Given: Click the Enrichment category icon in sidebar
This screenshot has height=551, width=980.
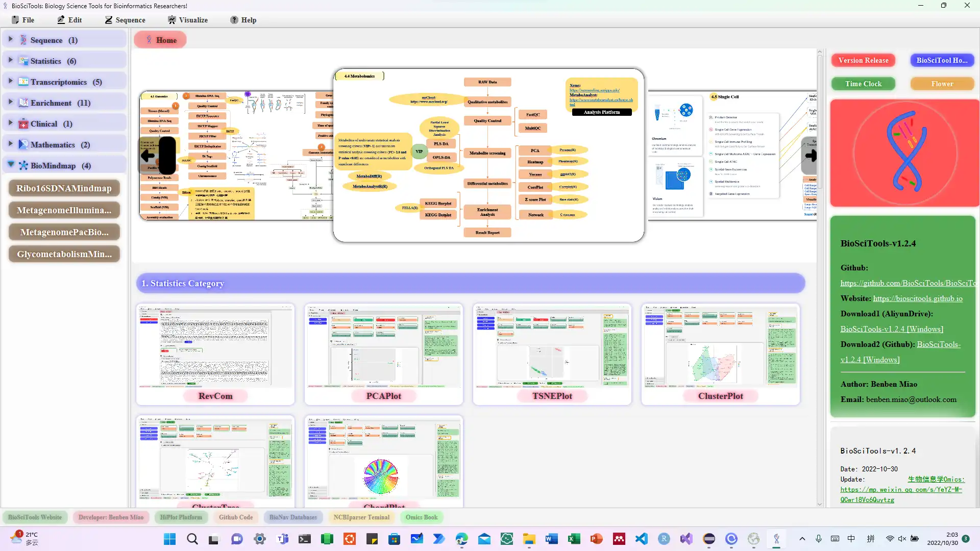Looking at the screenshot, I should tap(23, 102).
